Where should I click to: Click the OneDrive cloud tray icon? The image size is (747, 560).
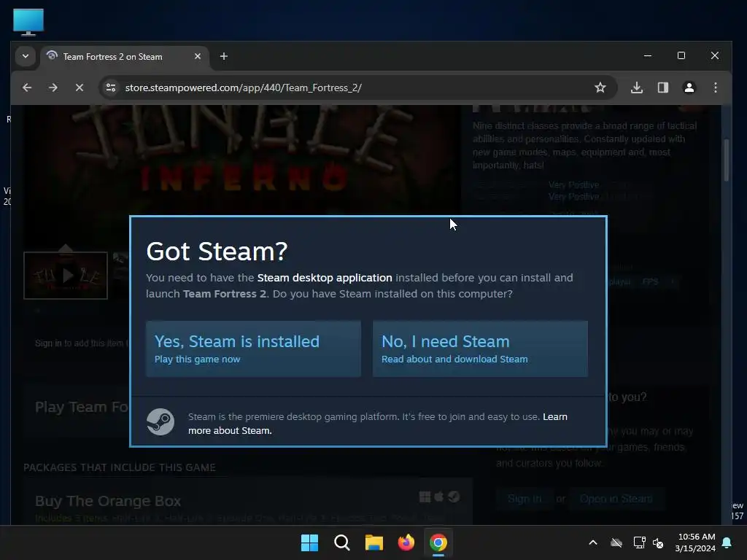click(x=616, y=542)
